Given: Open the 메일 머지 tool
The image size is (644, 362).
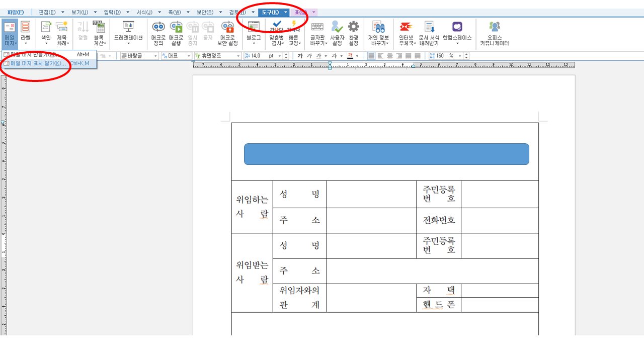Looking at the screenshot, I should coord(10,34).
